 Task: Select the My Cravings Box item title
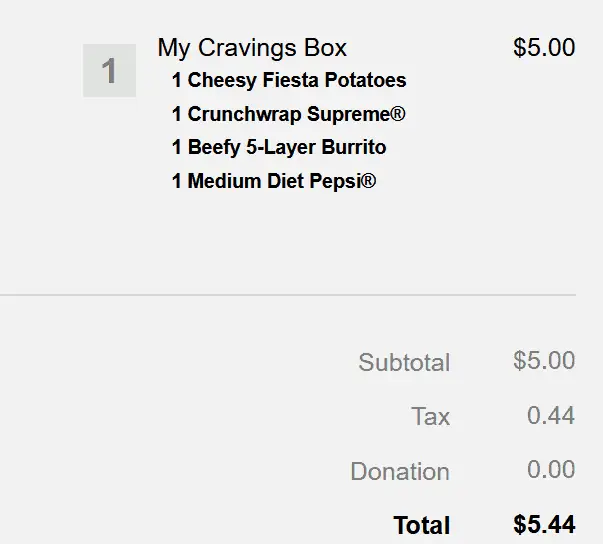[252, 47]
